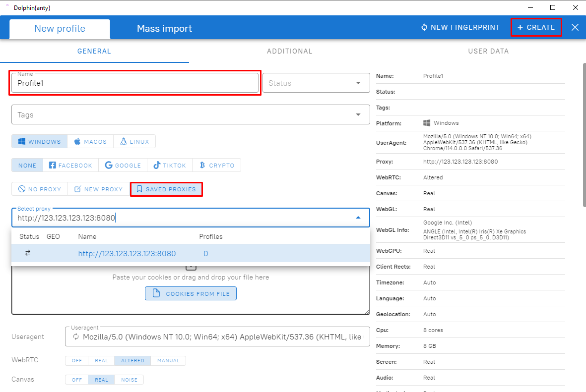The width and height of the screenshot is (586, 392).
Task: Choose the GOOGLE site preset
Action: (123, 165)
